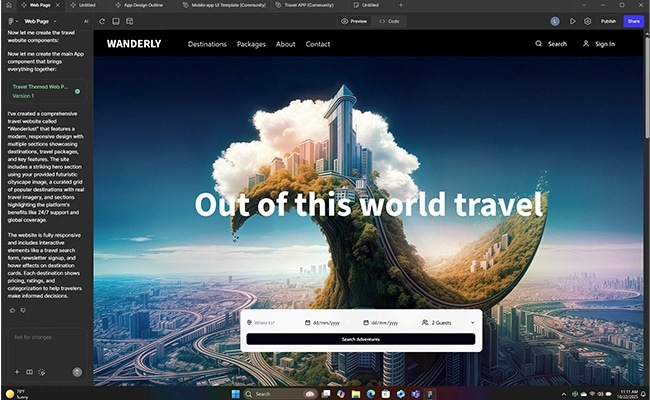Open the Figma main menu logo
The image size is (650, 400).
click(x=12, y=21)
